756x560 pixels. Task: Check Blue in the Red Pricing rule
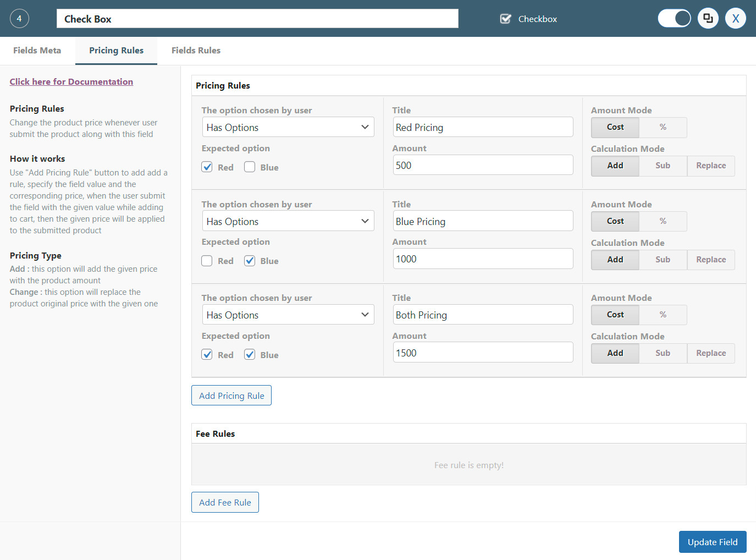point(250,167)
